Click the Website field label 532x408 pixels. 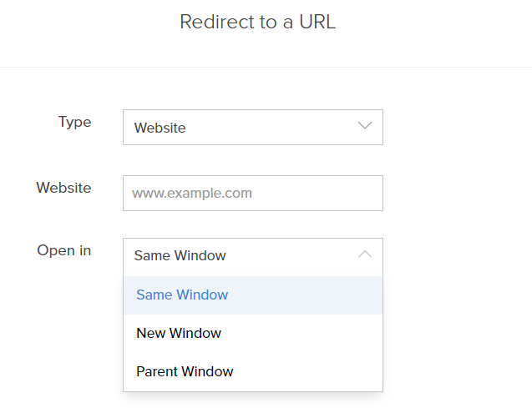click(x=63, y=188)
